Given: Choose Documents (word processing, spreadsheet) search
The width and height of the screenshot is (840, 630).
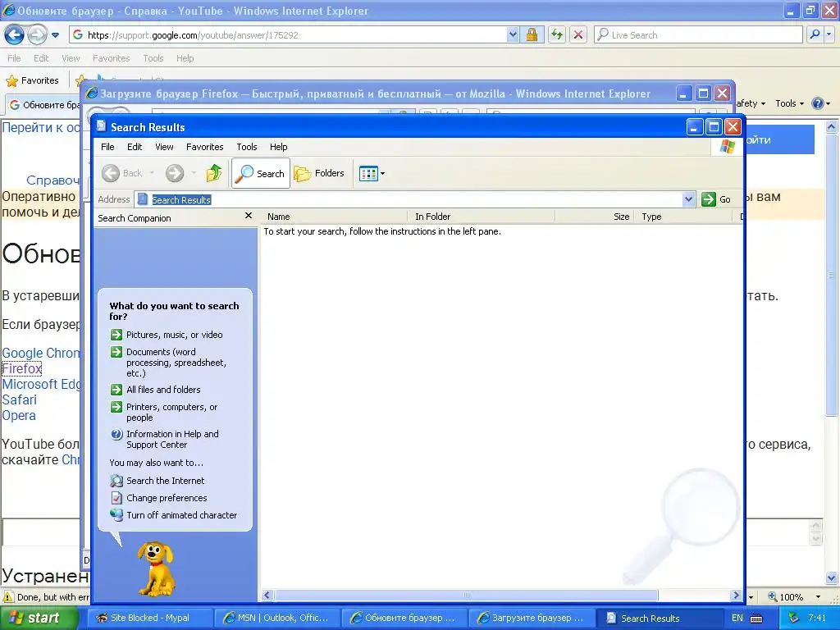Looking at the screenshot, I should coord(169,363).
